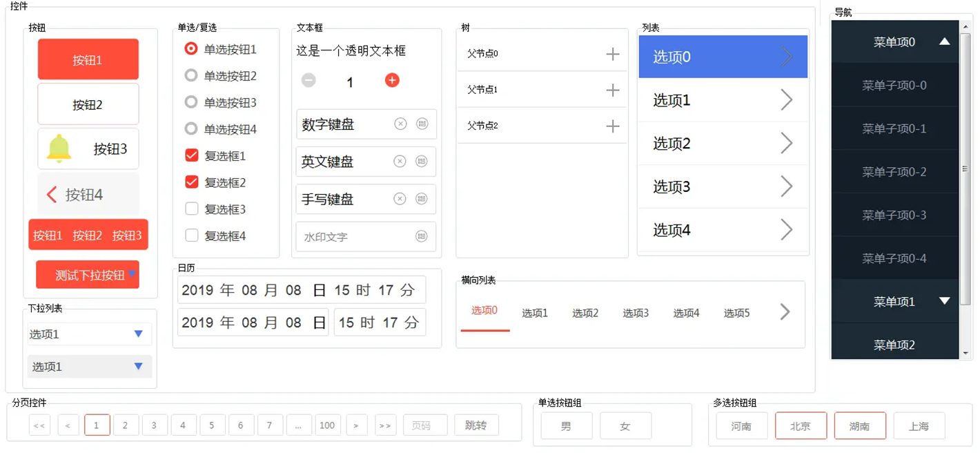Click the 页码 page number input
The width and height of the screenshot is (980, 453).
coord(425,425)
